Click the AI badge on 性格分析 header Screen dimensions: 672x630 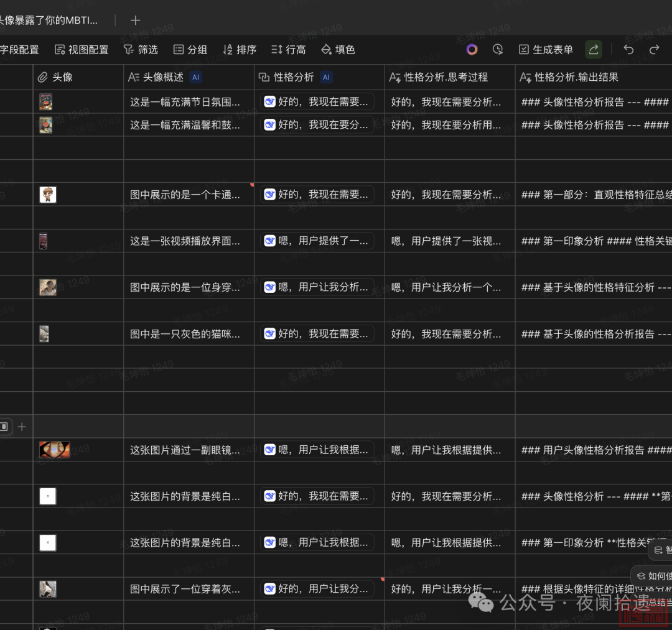coord(326,77)
